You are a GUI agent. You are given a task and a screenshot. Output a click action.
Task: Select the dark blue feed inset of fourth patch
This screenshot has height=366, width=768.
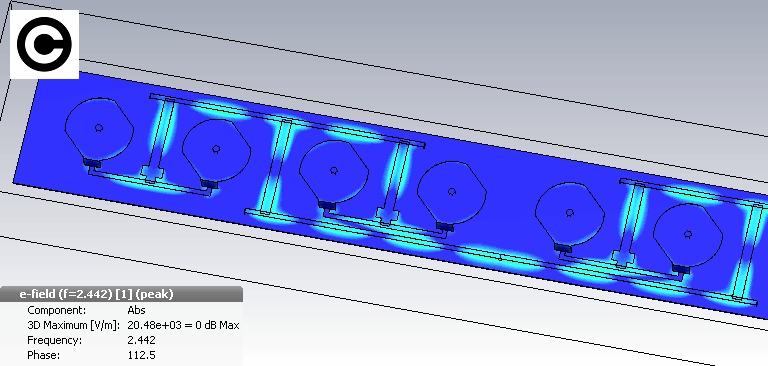point(444,226)
